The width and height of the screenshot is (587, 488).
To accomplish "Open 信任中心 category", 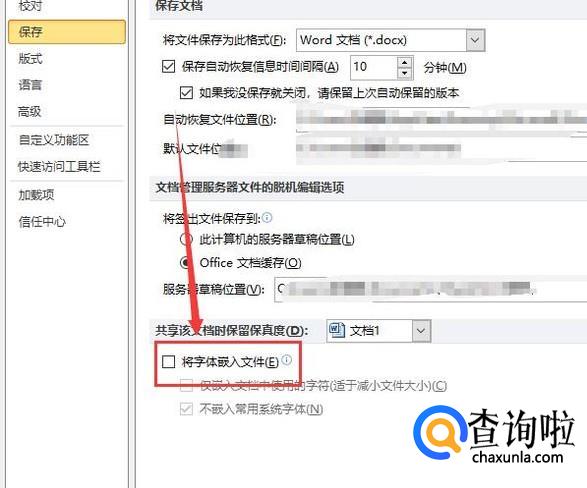I will click(42, 222).
